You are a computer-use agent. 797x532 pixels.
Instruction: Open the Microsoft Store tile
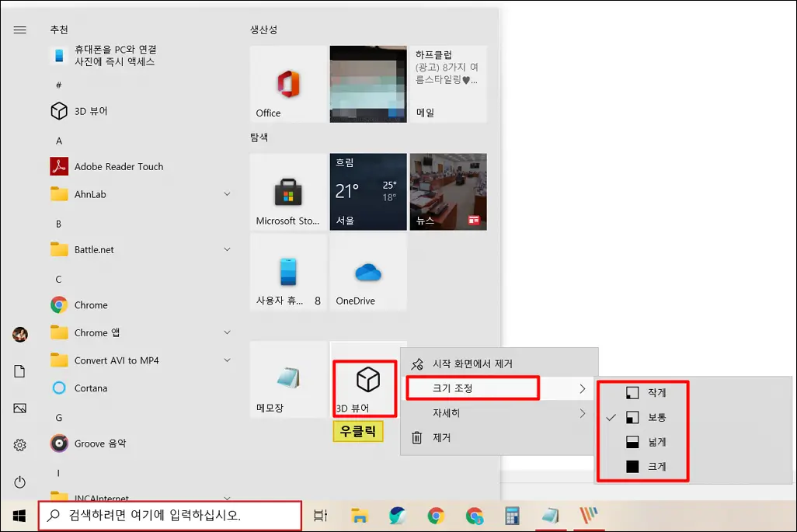[288, 192]
